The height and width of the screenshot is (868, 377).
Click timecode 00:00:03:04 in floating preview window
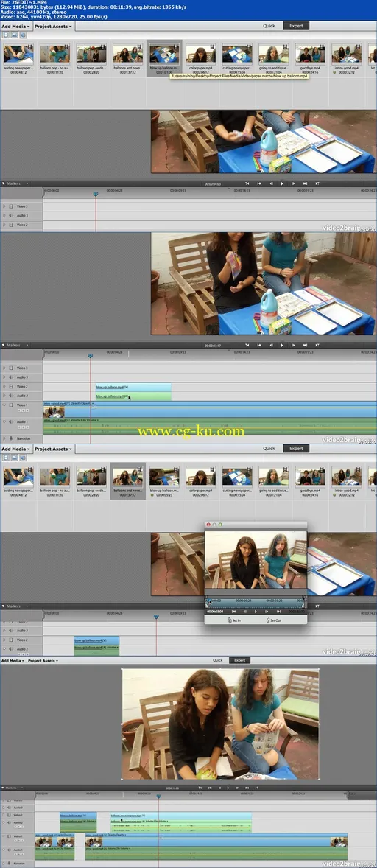click(215, 612)
